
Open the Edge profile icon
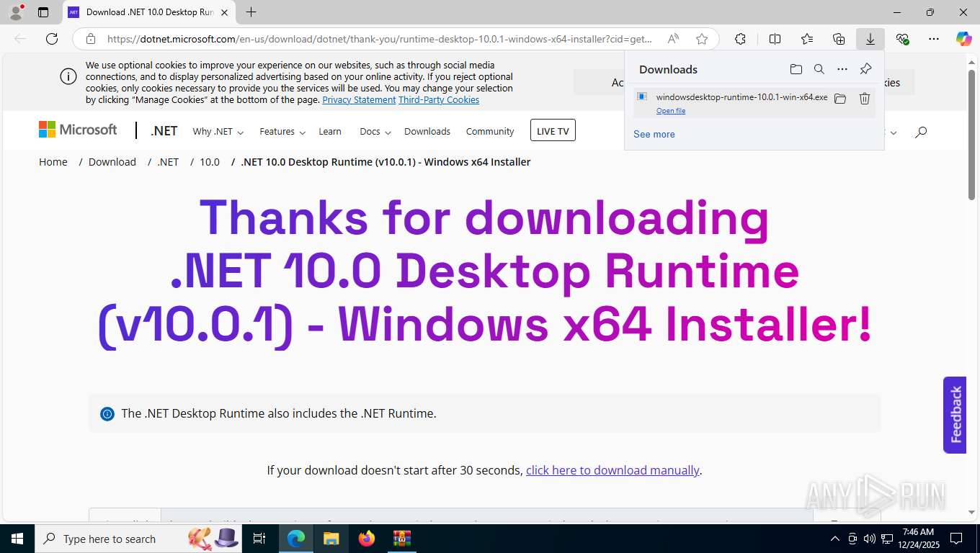click(16, 12)
